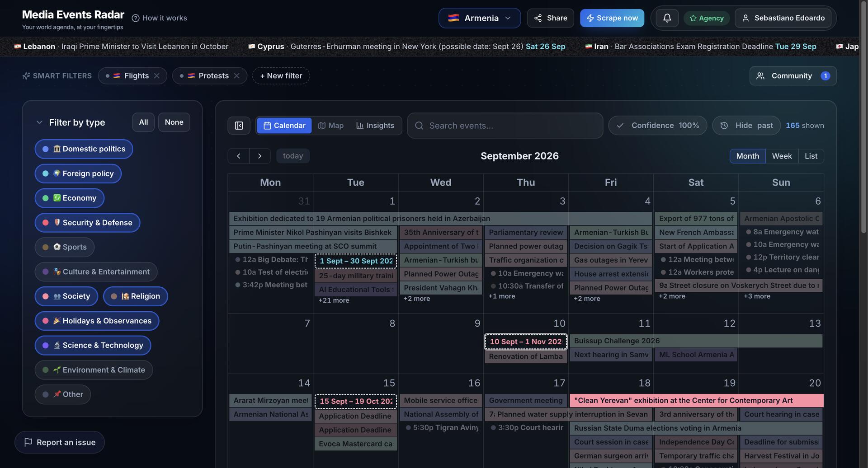This screenshot has height=468, width=868.
Task: Go to next month arrow
Action: pyautogui.click(x=259, y=156)
